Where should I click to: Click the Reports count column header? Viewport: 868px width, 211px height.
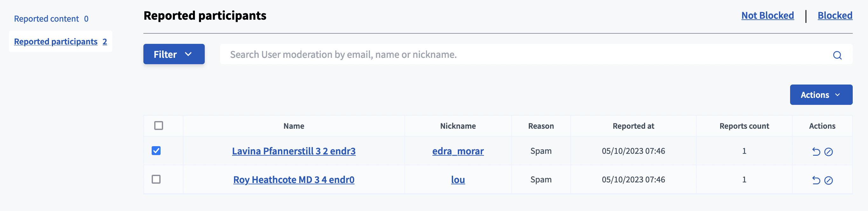744,126
